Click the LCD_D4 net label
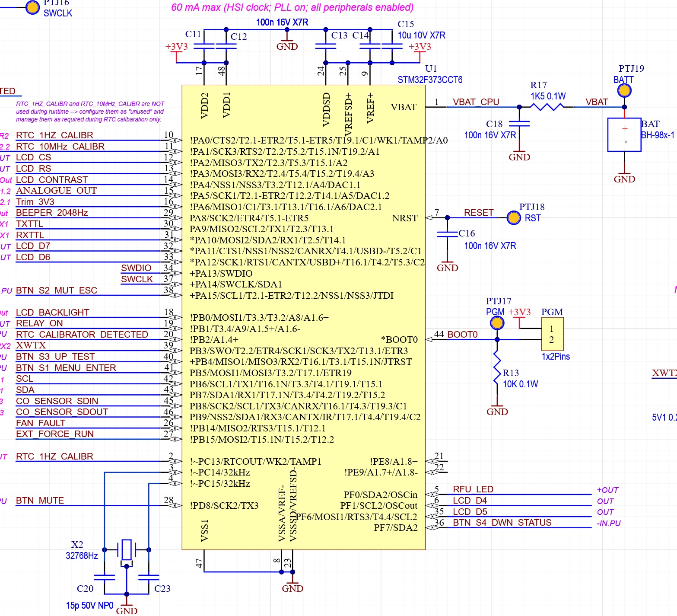The height and width of the screenshot is (616, 677). coord(470,500)
